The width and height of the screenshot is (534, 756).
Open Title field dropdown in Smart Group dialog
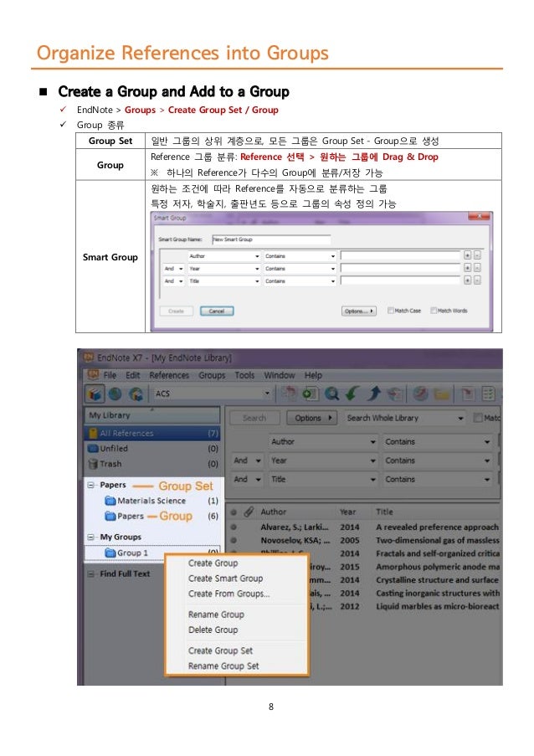(x=224, y=280)
